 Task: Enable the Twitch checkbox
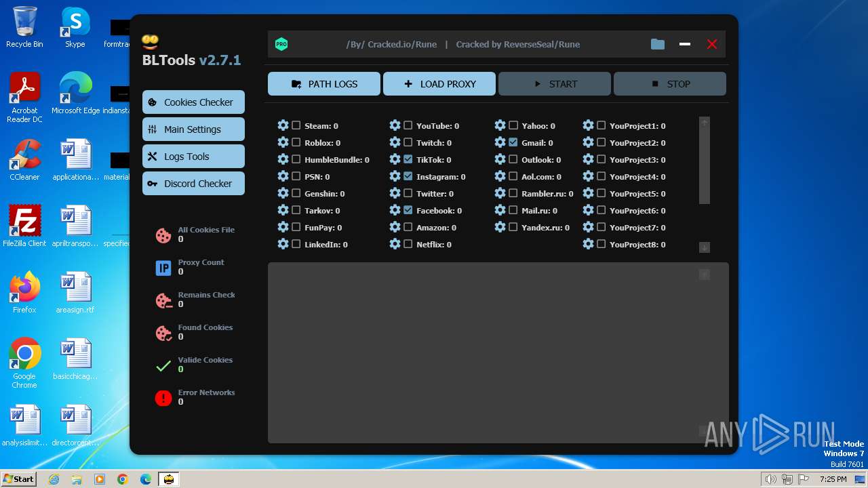[x=408, y=142]
